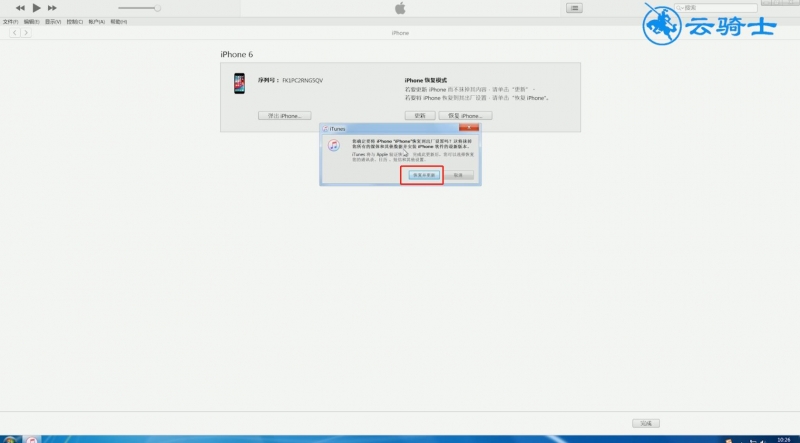Click the 更新 update button

pos(420,116)
